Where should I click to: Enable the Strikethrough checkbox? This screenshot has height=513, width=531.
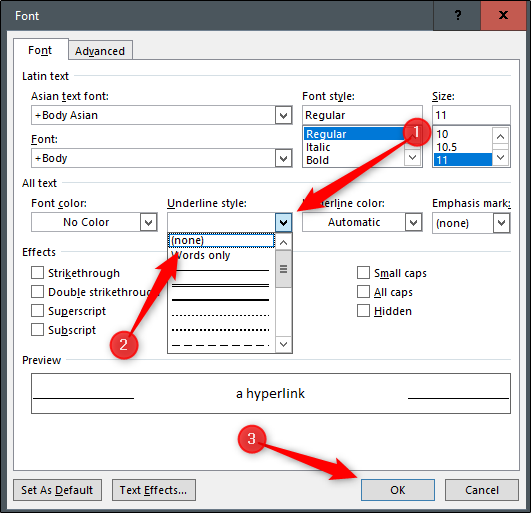coord(37,273)
